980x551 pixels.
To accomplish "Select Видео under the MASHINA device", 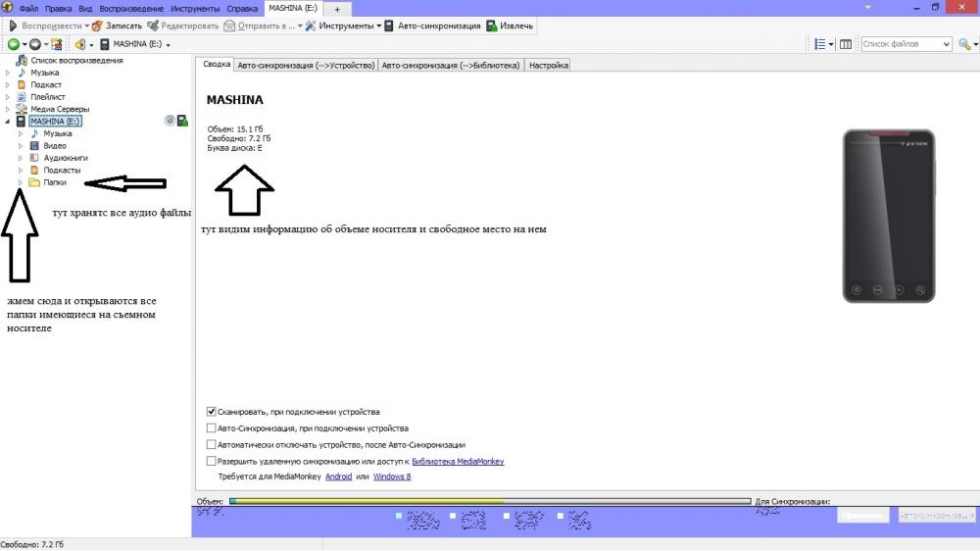I will coord(55,146).
